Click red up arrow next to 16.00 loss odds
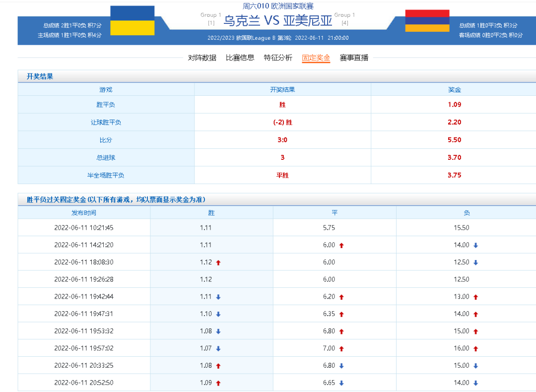 click(475, 349)
